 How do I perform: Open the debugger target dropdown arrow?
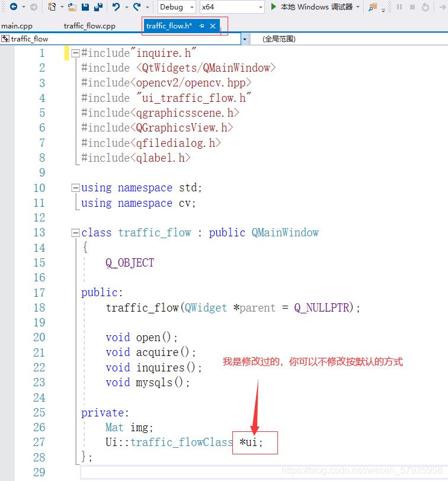[358, 7]
